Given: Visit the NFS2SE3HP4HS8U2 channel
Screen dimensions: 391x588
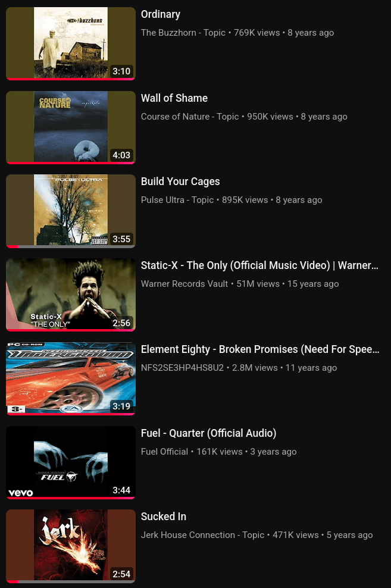Looking at the screenshot, I should point(182,368).
